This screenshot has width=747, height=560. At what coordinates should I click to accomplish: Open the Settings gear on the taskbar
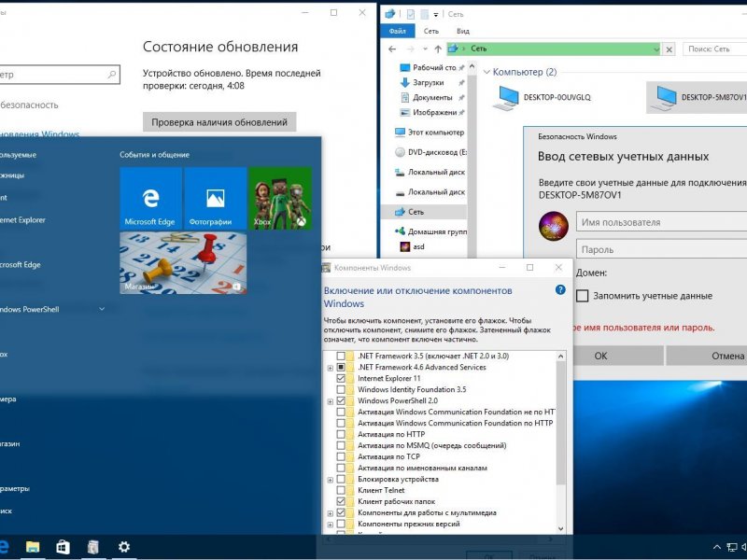[x=124, y=547]
